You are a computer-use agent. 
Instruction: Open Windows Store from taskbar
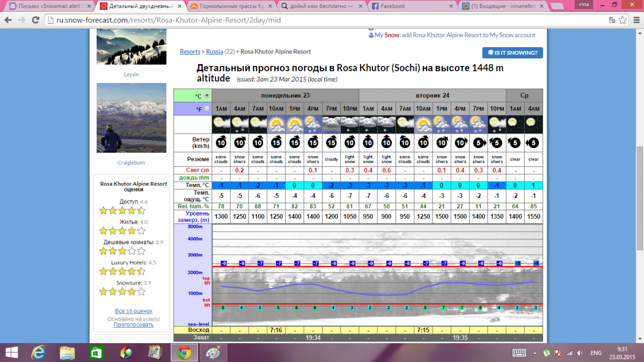(97, 352)
